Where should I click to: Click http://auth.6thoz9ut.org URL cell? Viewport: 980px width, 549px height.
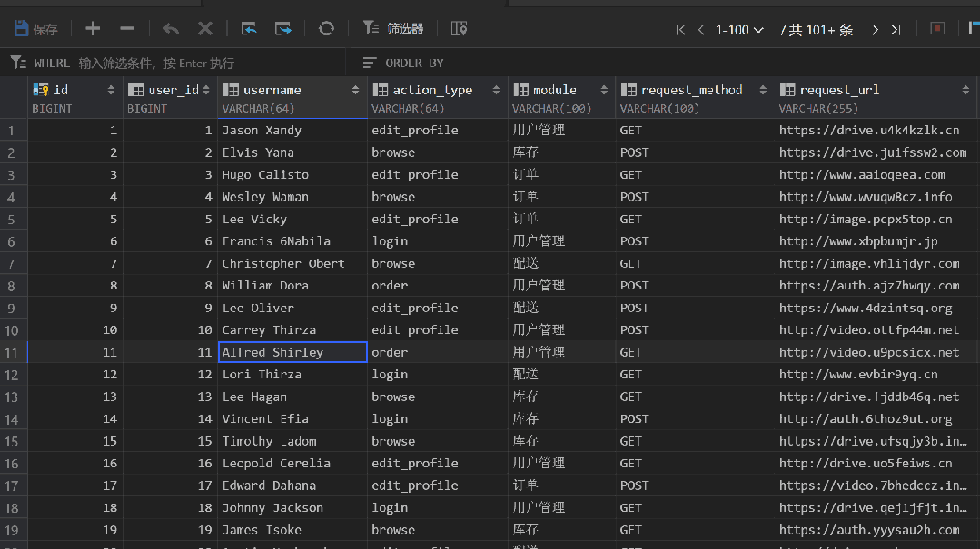876,418
